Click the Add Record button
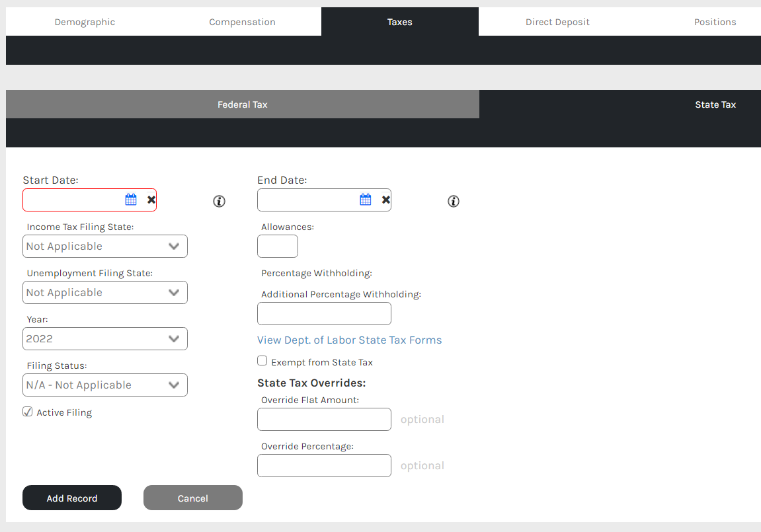This screenshot has height=532, width=761. [72, 498]
